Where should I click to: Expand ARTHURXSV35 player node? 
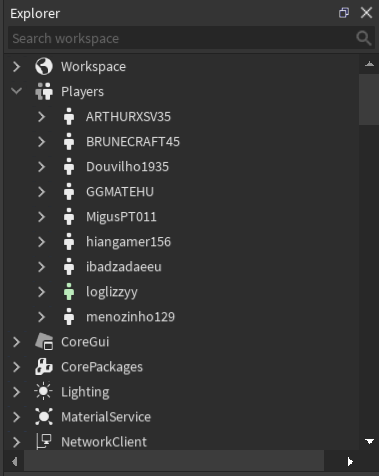pyautogui.click(x=41, y=117)
